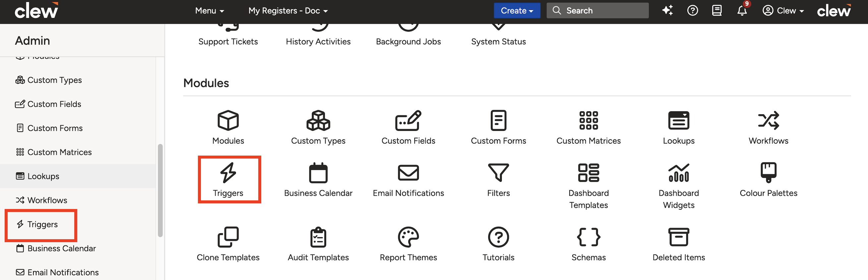Select Business Calendar in the Admin sidebar

[56, 248]
